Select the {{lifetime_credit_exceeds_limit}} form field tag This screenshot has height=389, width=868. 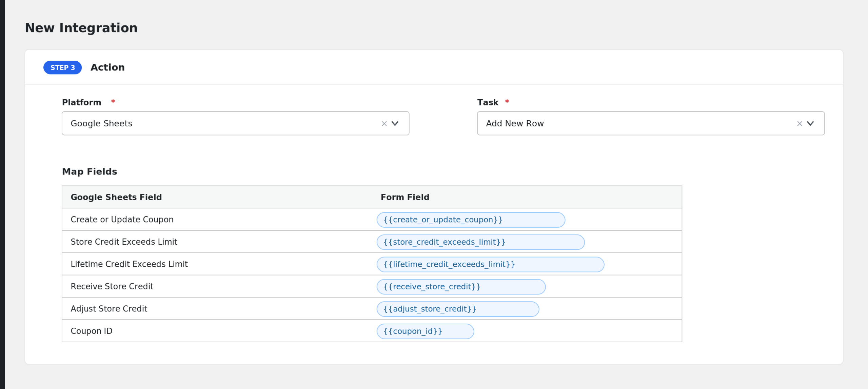coord(490,265)
